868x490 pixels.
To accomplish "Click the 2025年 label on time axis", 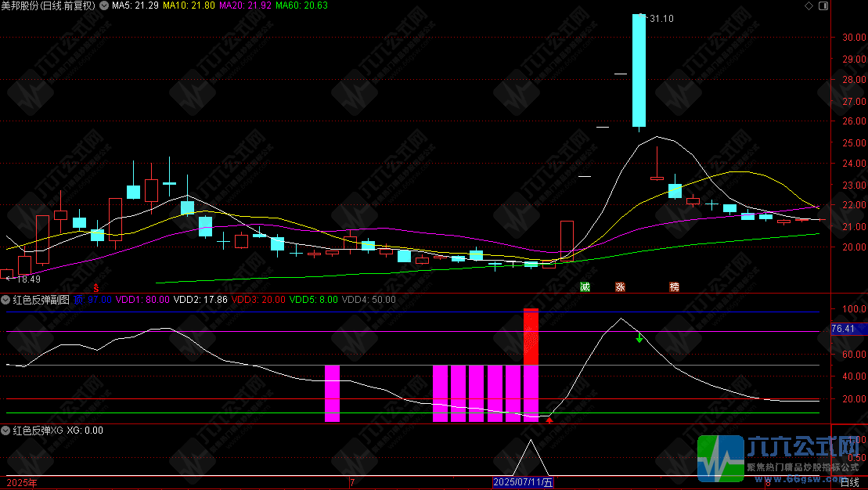I will (22, 483).
